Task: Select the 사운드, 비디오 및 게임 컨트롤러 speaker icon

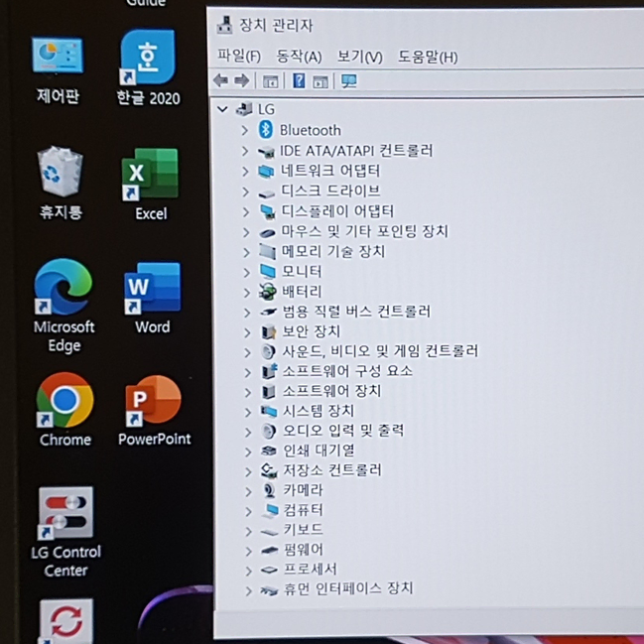Action: pyautogui.click(x=268, y=351)
